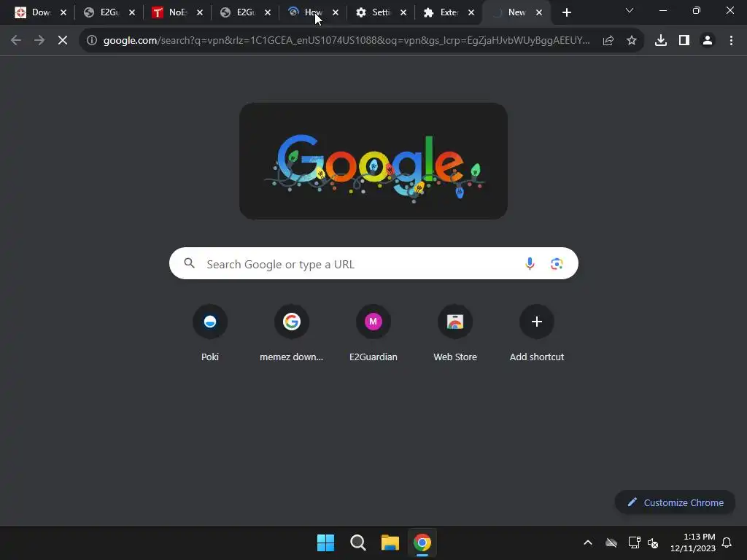Viewport: 747px width, 560px height.
Task: Open Chrome downloads icon
Action: click(661, 41)
